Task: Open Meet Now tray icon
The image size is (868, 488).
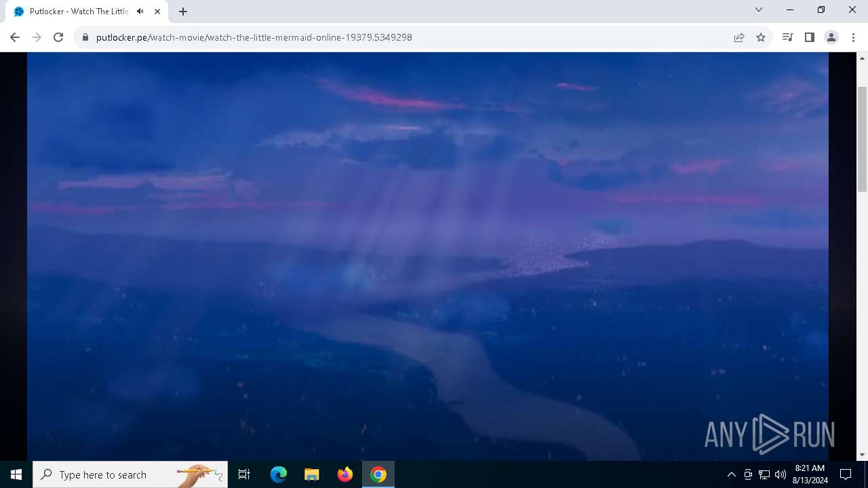Action: (x=748, y=474)
